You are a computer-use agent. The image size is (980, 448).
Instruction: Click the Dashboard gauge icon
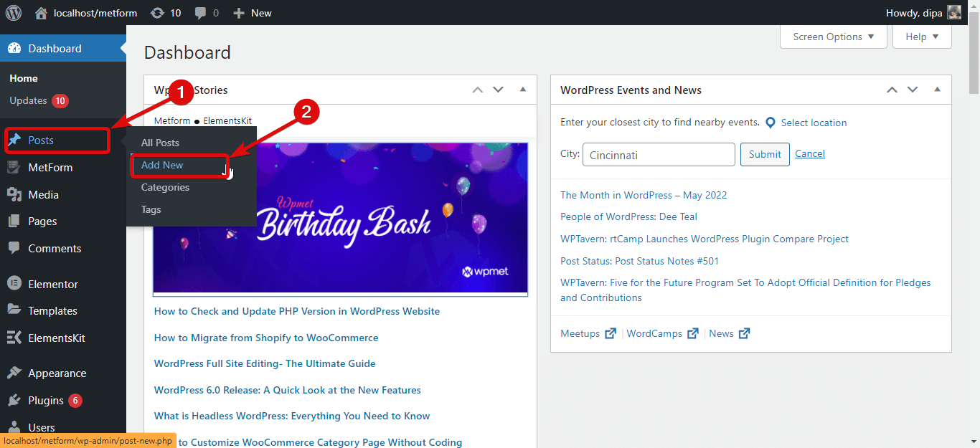(14, 49)
